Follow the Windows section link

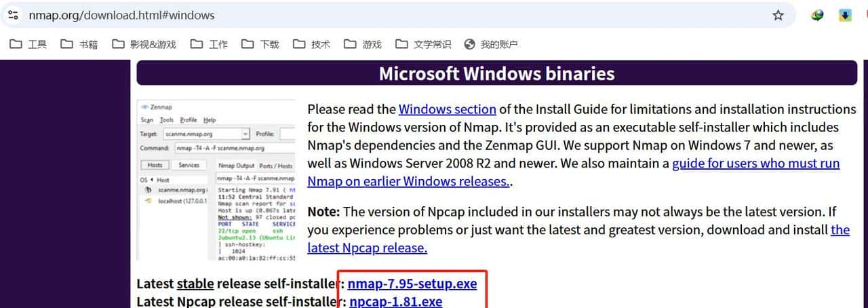click(x=447, y=109)
